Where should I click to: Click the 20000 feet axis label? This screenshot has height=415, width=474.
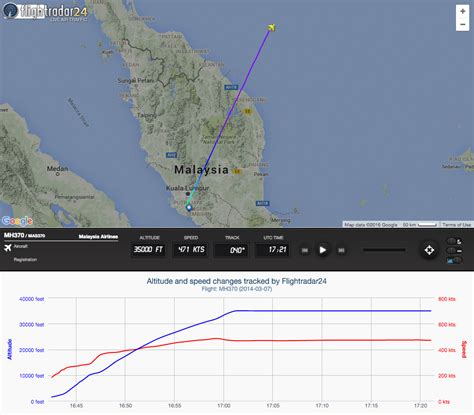32,350
